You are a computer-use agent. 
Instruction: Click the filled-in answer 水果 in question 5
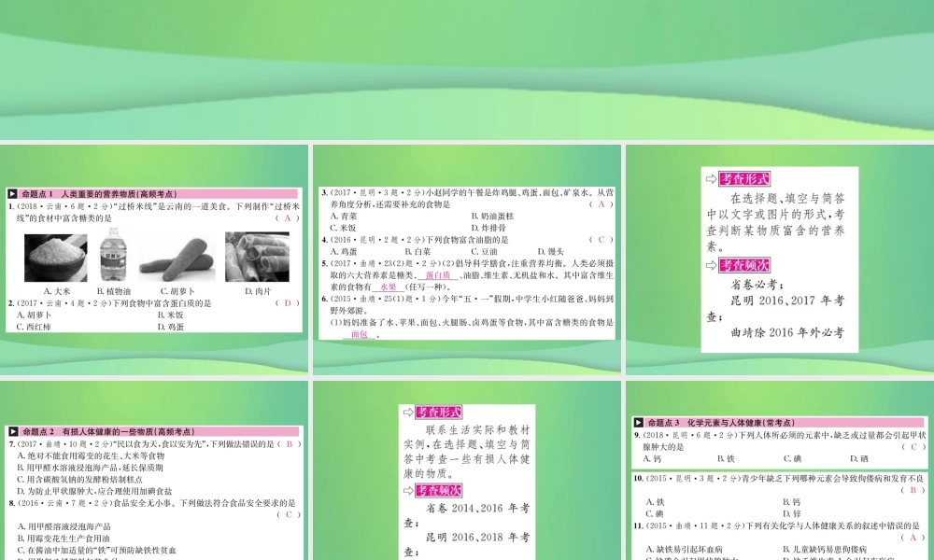[x=389, y=287]
